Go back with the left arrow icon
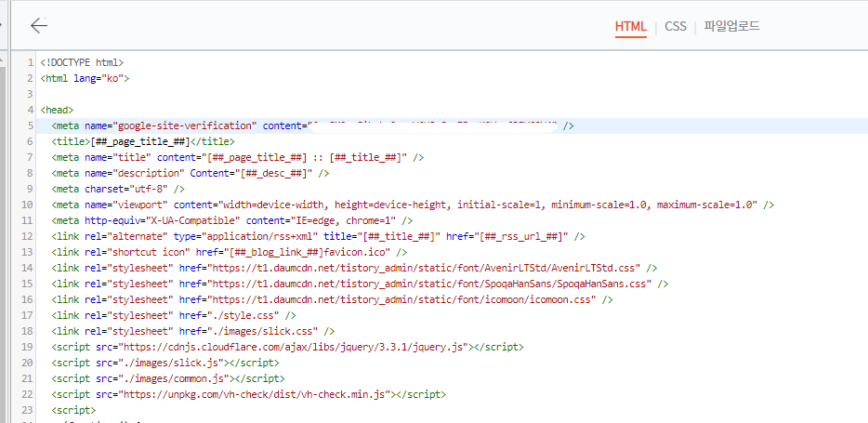The image size is (868, 423). click(39, 25)
